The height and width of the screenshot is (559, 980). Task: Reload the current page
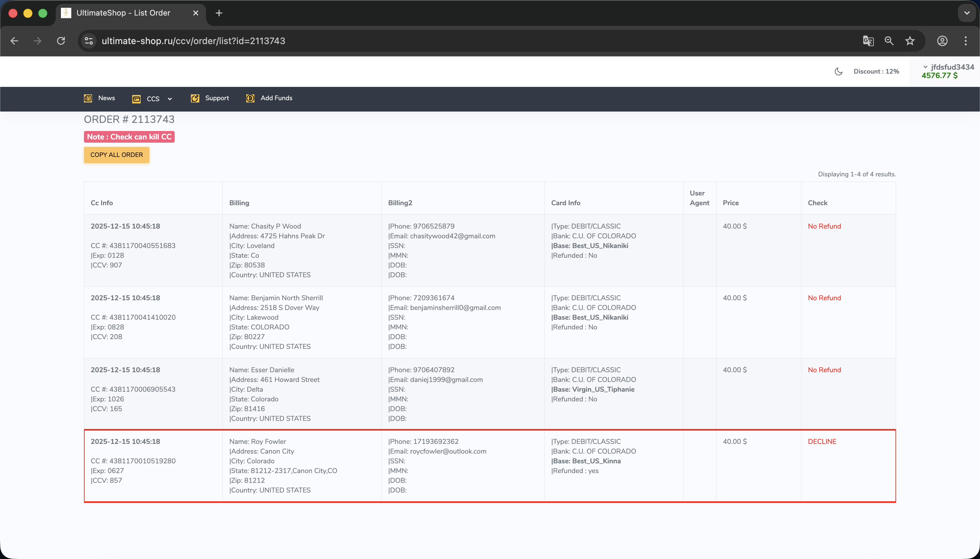tap(61, 41)
